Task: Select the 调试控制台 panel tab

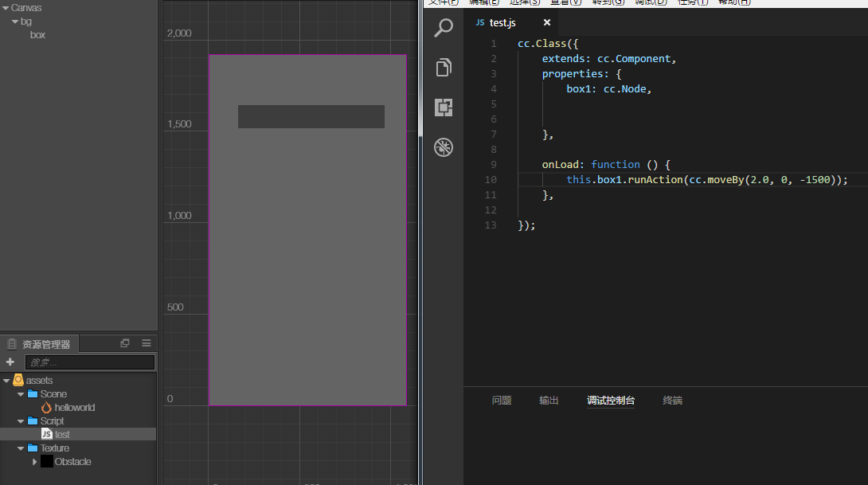Action: pos(611,401)
